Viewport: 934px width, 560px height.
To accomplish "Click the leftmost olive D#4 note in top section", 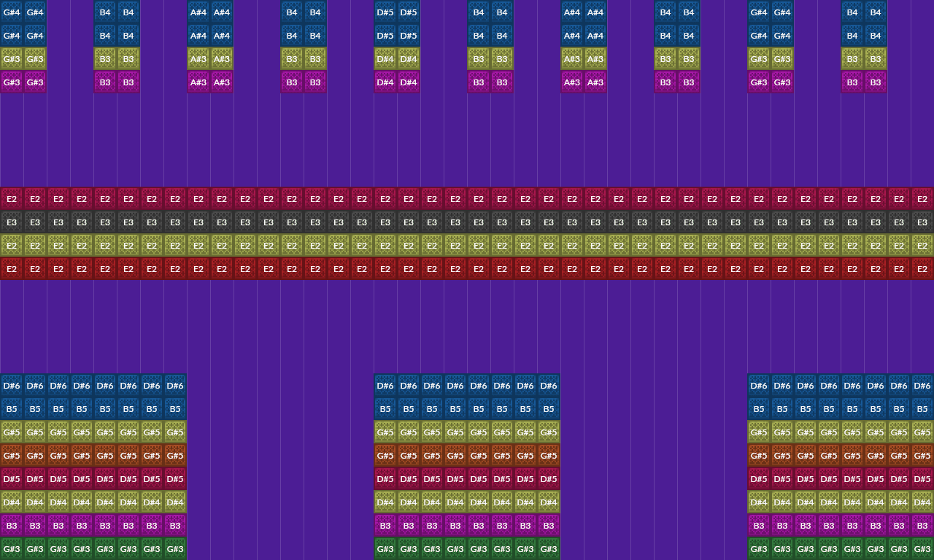I will click(x=385, y=59).
